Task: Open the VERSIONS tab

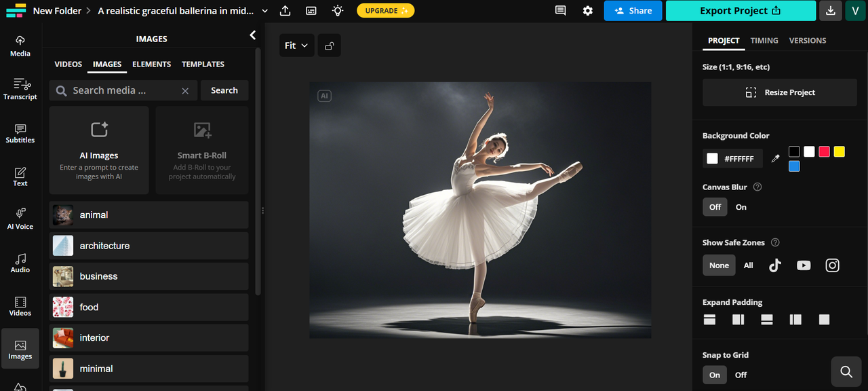Action: (x=808, y=41)
